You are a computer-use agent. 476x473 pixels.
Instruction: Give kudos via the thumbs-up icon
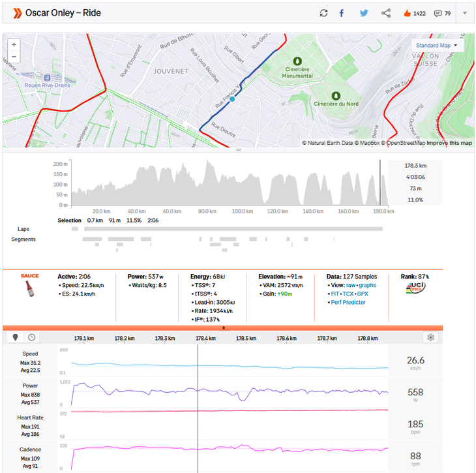tap(407, 13)
